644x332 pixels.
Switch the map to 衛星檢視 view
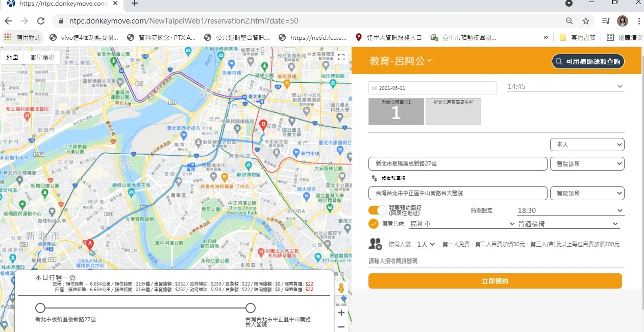(42, 58)
